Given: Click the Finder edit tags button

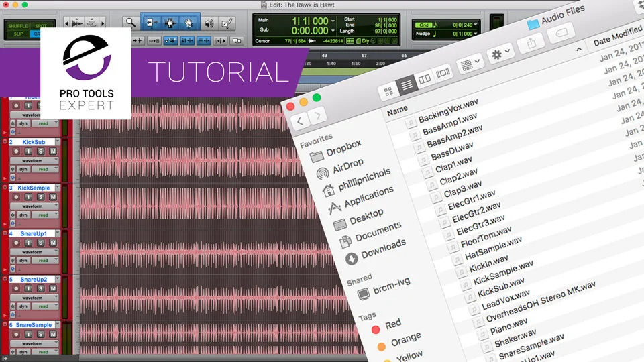Looking at the screenshot, I should (x=561, y=33).
